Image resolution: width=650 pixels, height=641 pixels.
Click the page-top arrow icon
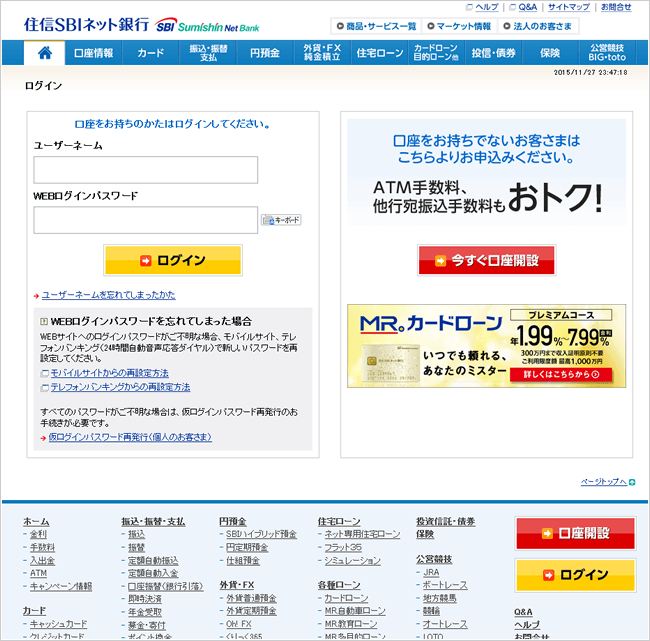tap(632, 482)
